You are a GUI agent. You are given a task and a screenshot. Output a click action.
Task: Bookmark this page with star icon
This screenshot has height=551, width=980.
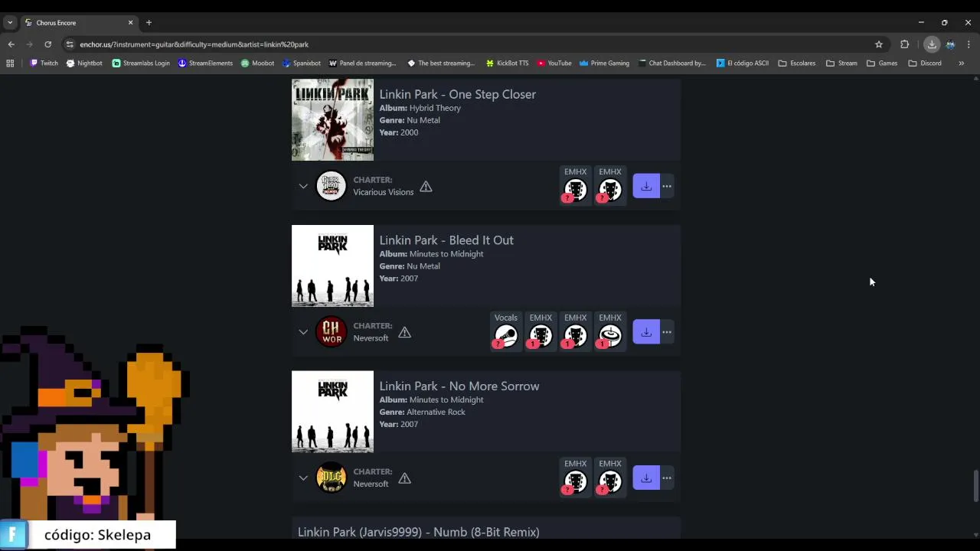tap(879, 44)
